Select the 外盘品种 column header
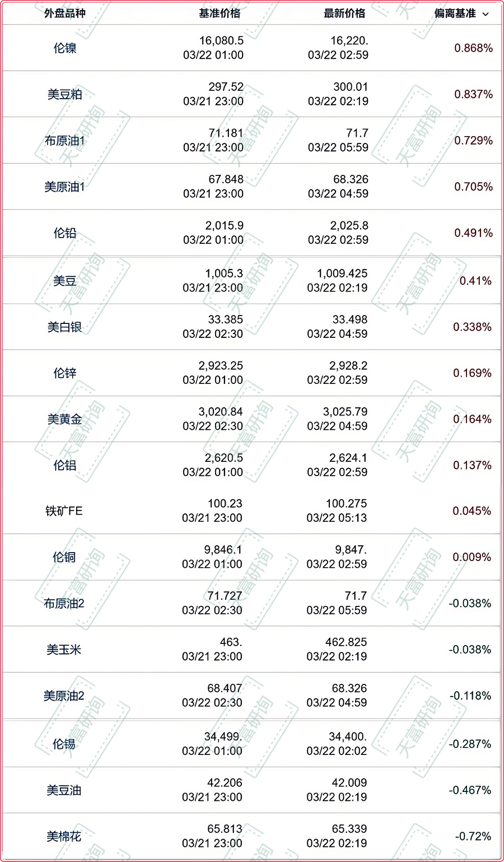504x862 pixels. click(x=65, y=13)
